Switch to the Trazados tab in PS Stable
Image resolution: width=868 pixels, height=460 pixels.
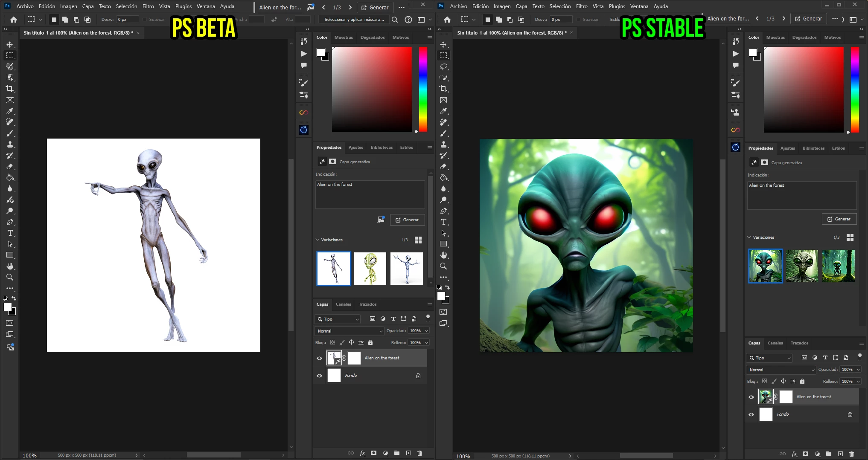click(x=799, y=343)
